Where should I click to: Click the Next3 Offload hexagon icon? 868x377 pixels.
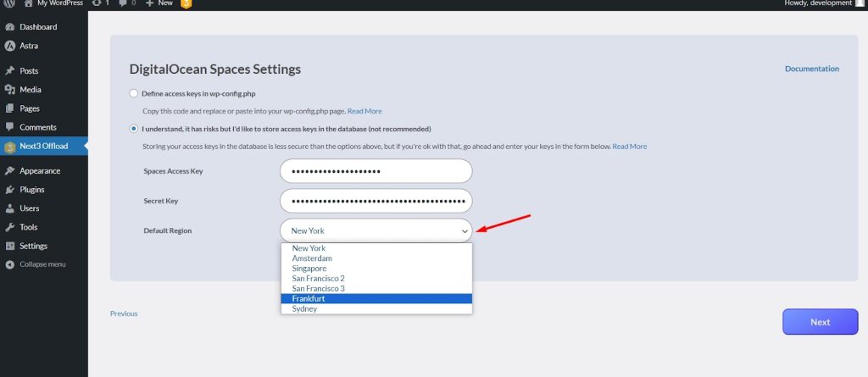coord(9,147)
